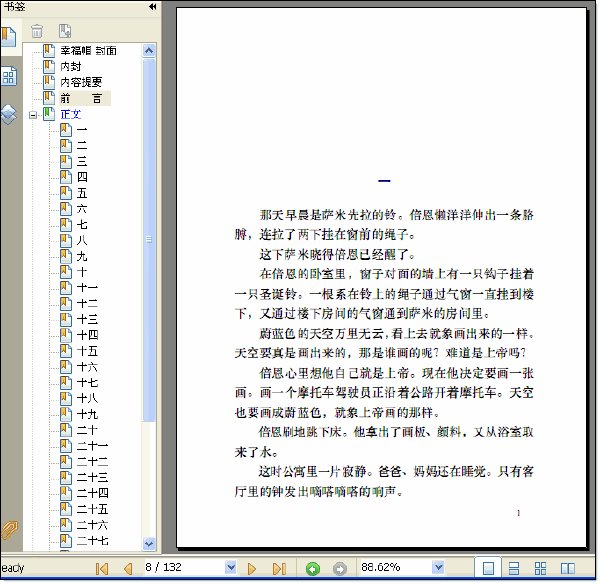
Task: Click the bookmark list scroll up arrow
Action: click(149, 51)
